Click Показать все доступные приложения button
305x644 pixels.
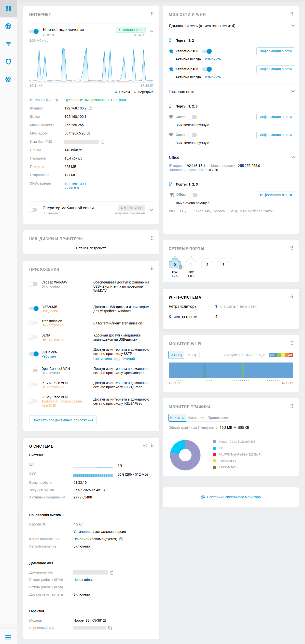click(x=63, y=420)
